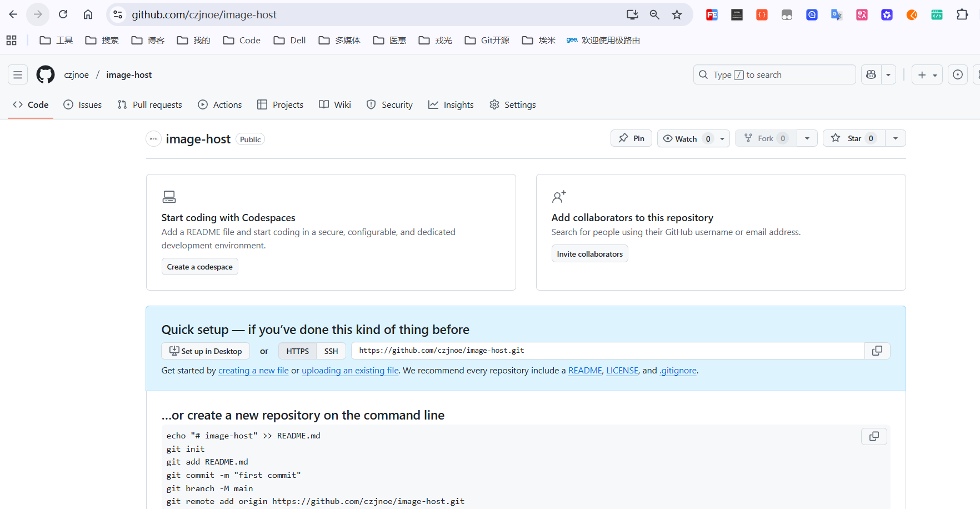Open the plus create-new dropdown
Screen dimensions: 980x509
(927, 74)
